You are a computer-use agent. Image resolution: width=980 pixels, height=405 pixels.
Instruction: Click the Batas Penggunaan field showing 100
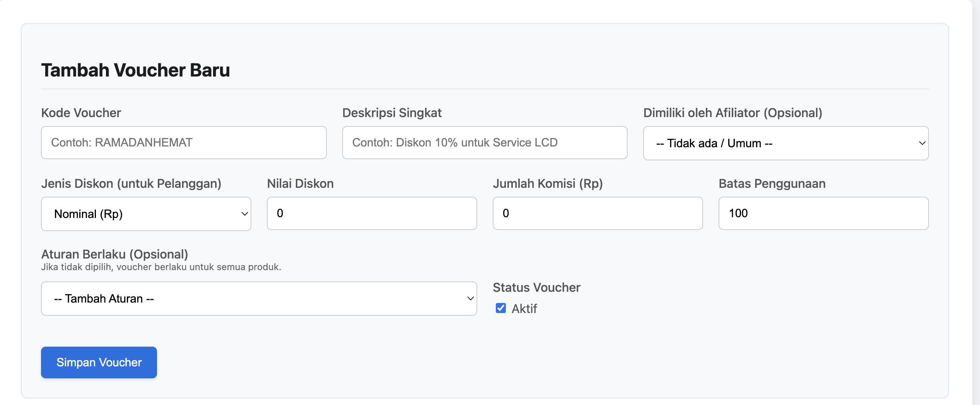[x=824, y=213]
